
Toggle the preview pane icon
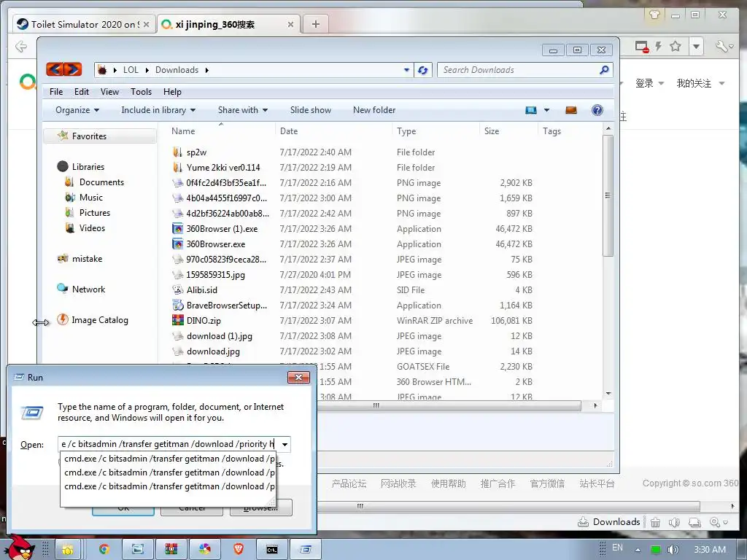[570, 110]
